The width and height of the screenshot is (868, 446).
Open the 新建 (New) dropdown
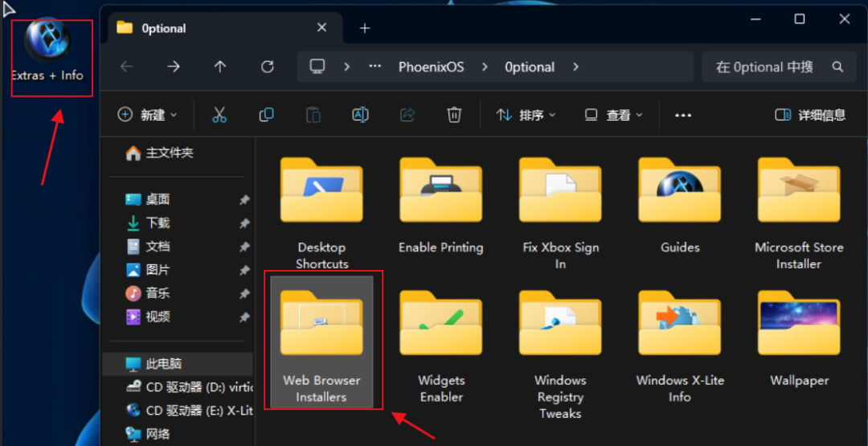tap(147, 115)
